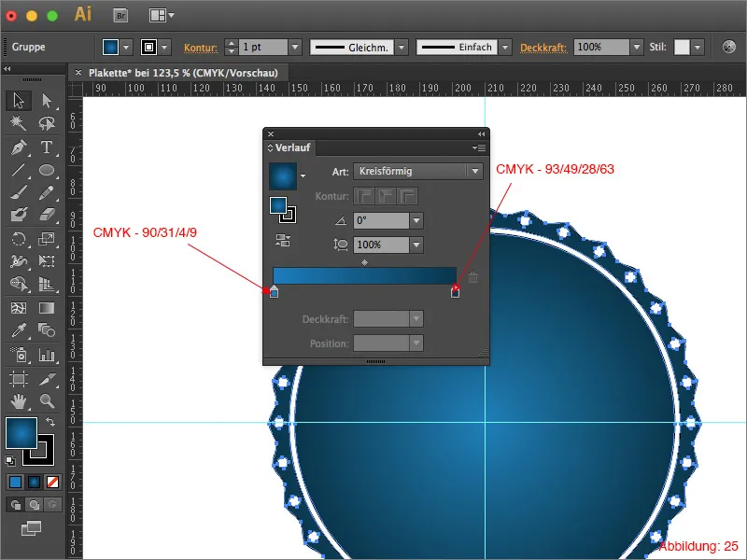747x560 pixels.
Task: Select the Lasso tool
Action: click(x=46, y=123)
